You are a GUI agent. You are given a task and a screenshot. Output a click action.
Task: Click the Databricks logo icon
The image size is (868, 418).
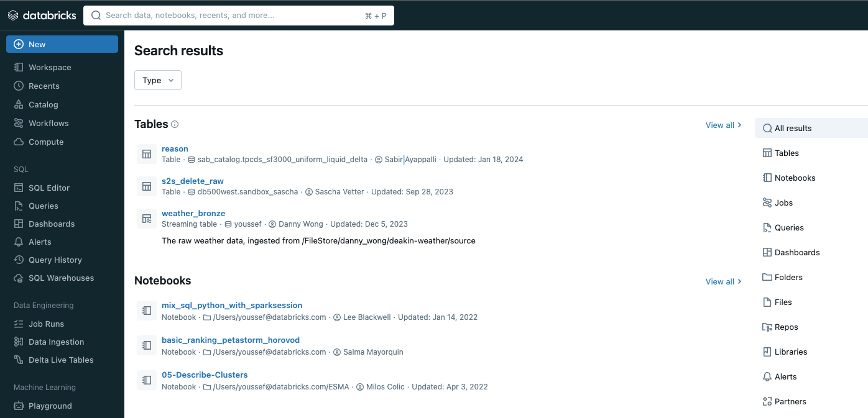coord(13,16)
